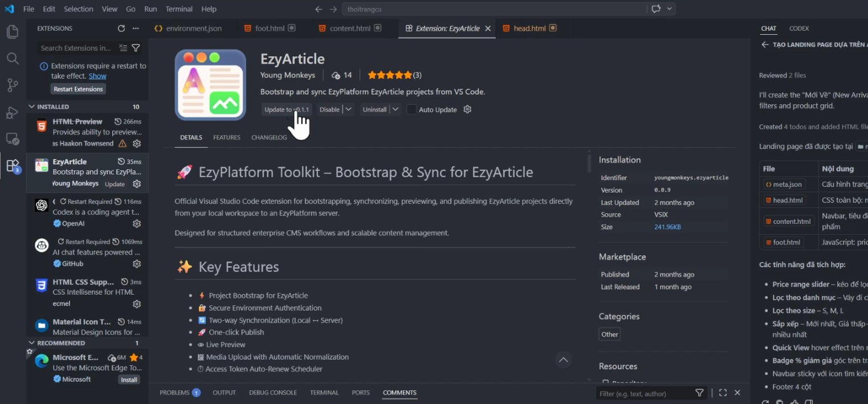The width and height of the screenshot is (868, 404).
Task: Open manage gear for HTML CSS Support extension
Action: pyautogui.click(x=137, y=304)
